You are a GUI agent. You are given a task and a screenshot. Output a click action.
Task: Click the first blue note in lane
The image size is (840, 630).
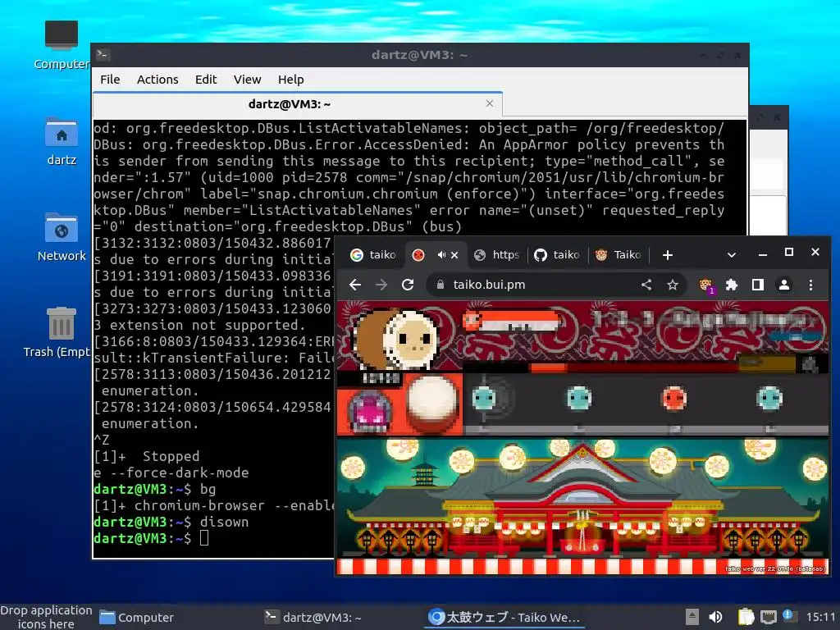point(484,399)
